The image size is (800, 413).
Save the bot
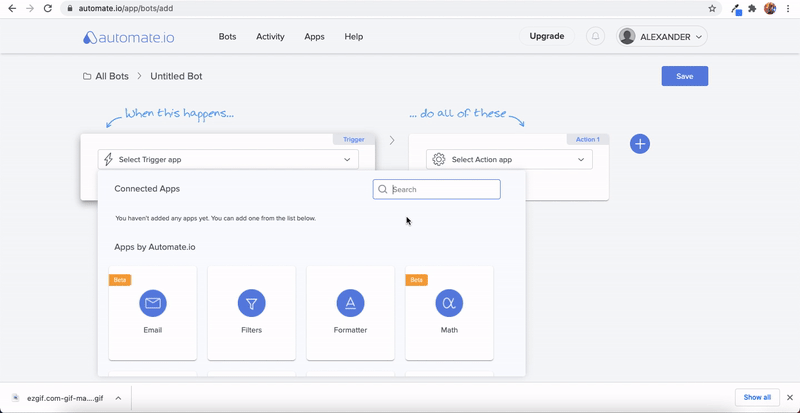[x=685, y=76]
